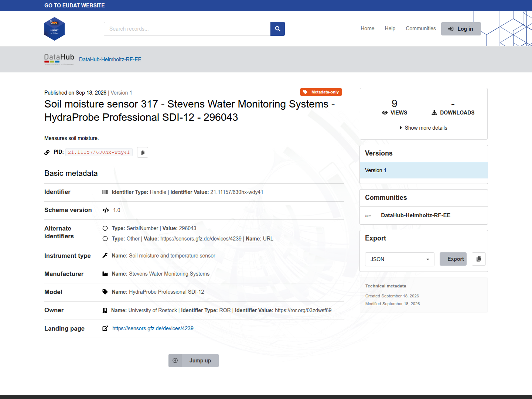Click the download icon next to DOWNLOADS
The height and width of the screenshot is (399, 532).
[x=434, y=113]
